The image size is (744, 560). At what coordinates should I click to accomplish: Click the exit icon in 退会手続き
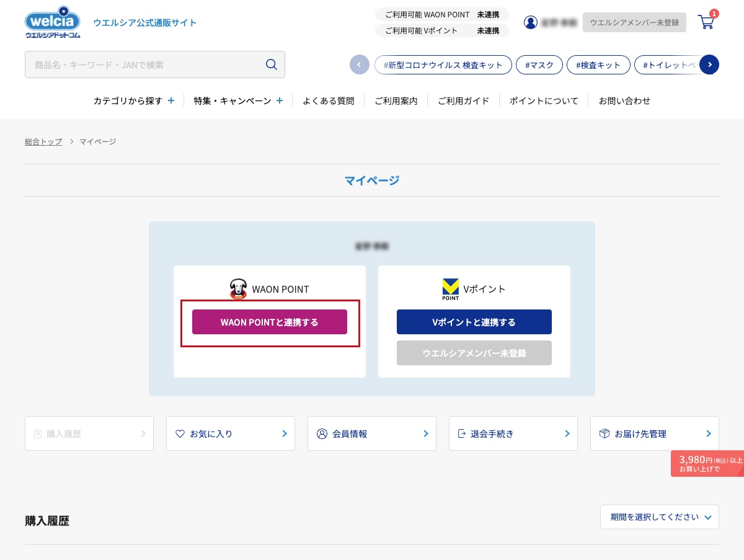461,433
